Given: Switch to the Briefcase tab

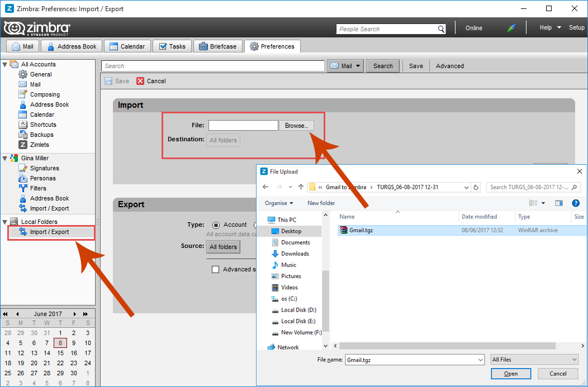Looking at the screenshot, I should (218, 46).
